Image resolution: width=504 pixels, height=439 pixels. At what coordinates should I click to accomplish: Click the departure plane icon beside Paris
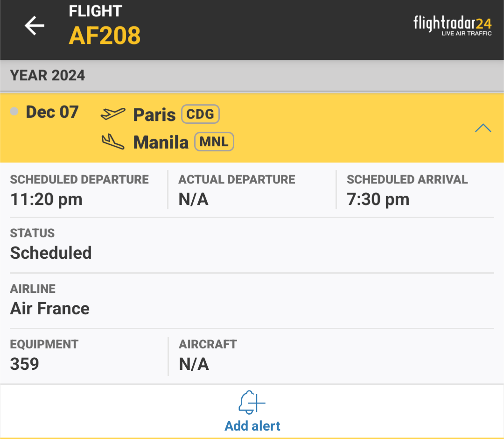click(x=113, y=113)
